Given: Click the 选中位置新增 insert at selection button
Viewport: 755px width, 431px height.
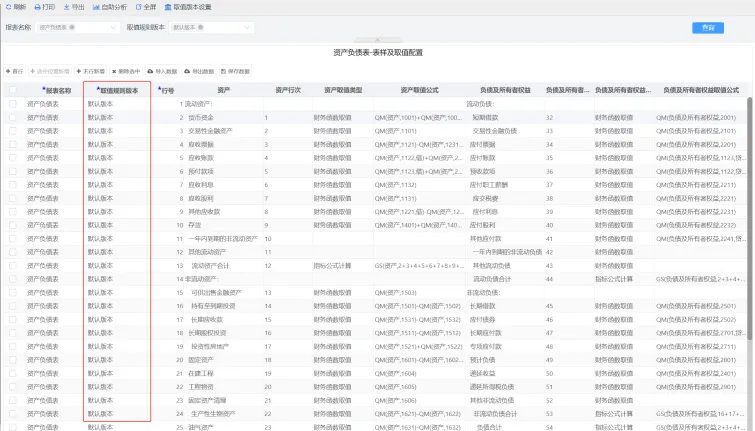Looking at the screenshot, I should click(x=50, y=71).
